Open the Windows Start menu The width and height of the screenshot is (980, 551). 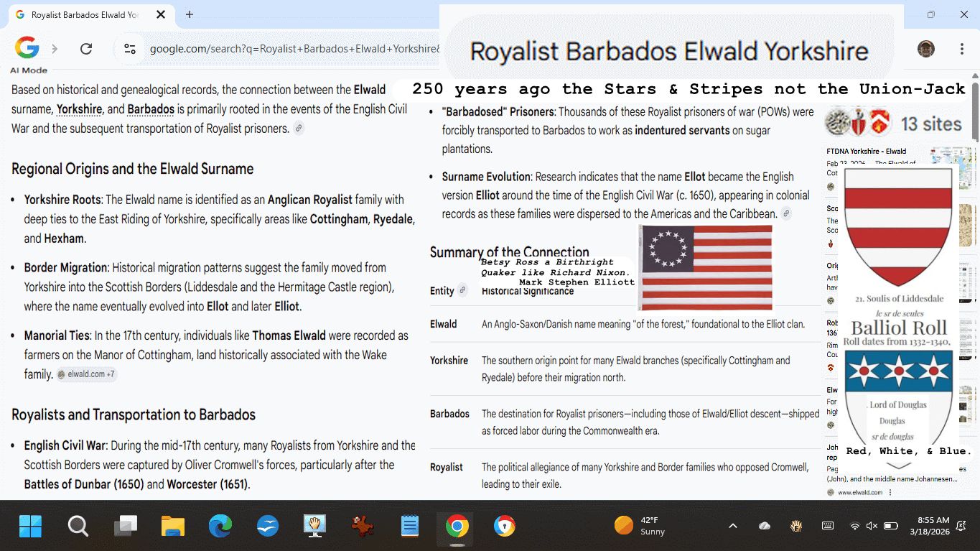click(31, 527)
